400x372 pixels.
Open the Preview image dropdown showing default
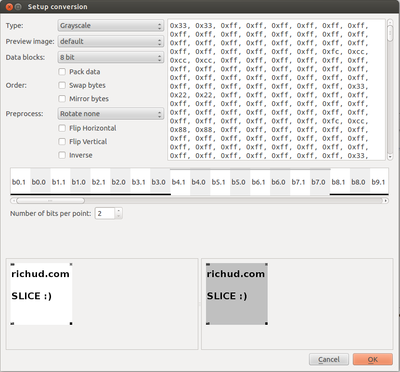(x=111, y=42)
